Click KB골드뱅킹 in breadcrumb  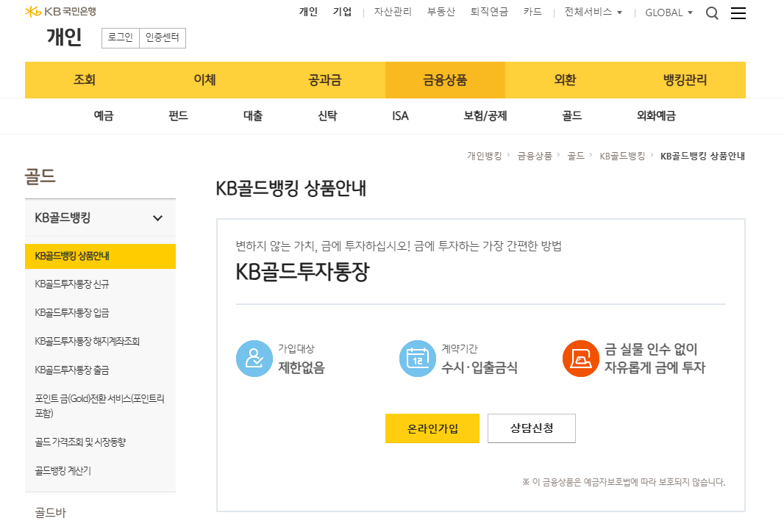pyautogui.click(x=622, y=156)
